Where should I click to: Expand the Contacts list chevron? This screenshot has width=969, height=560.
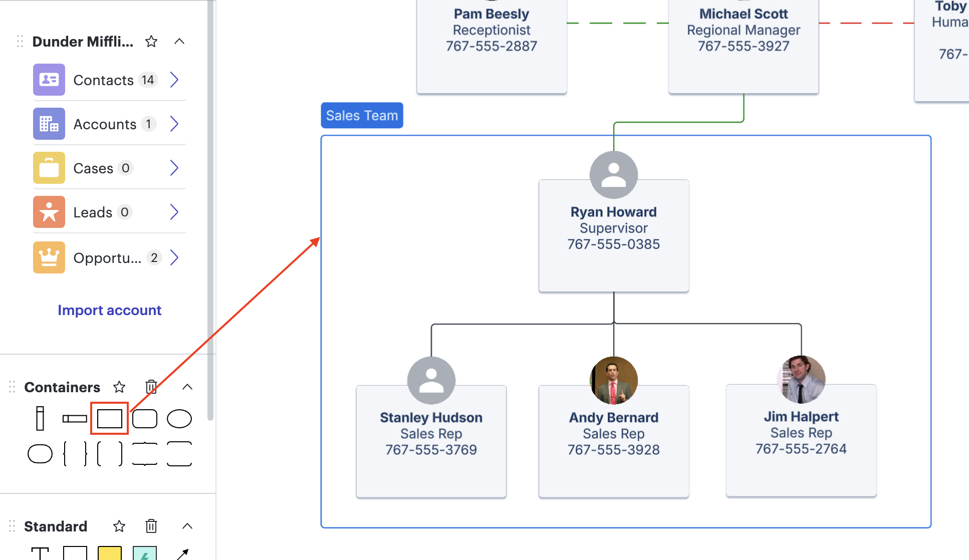pos(174,80)
